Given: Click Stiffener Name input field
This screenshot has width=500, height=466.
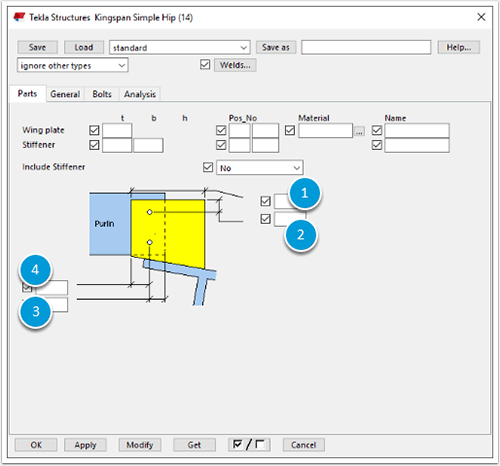Looking at the screenshot, I should coord(417,145).
